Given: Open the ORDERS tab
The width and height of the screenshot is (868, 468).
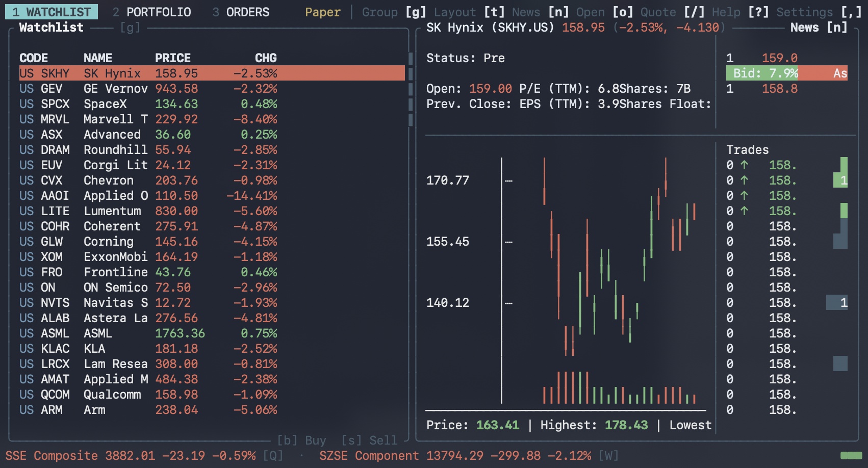Looking at the screenshot, I should [241, 12].
